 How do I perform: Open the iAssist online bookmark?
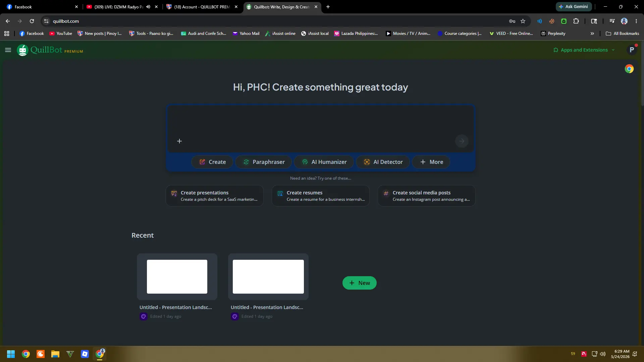(x=280, y=34)
